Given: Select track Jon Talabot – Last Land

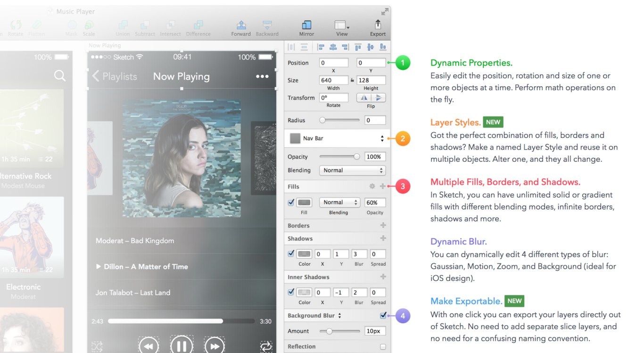Looking at the screenshot, I should (133, 293).
